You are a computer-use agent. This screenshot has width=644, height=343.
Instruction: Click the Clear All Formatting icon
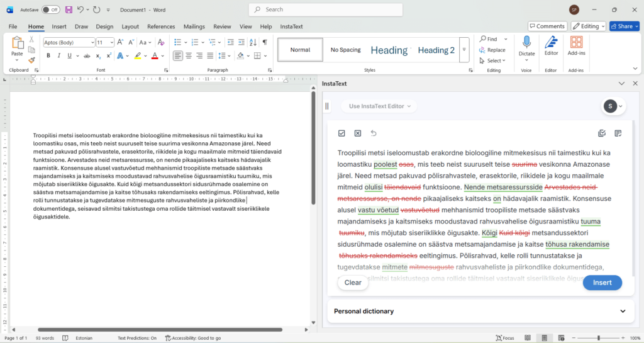tap(160, 42)
